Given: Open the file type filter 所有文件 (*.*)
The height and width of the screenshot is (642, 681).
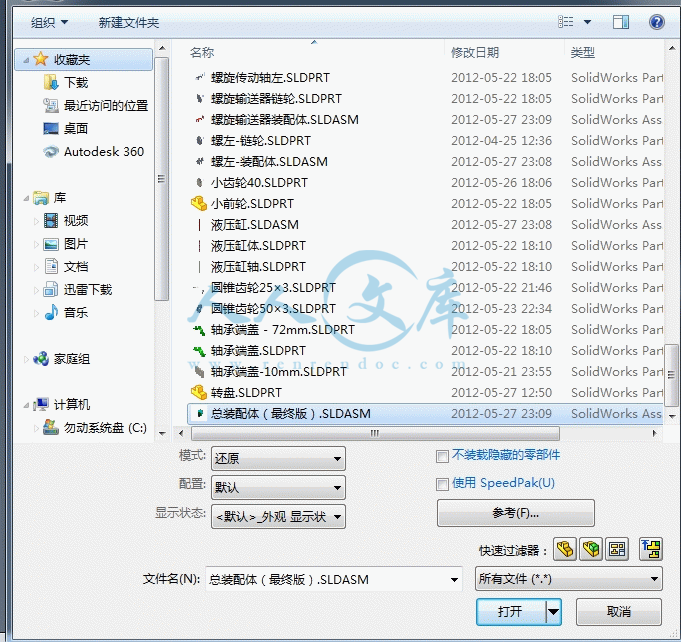Looking at the screenshot, I should 569,579.
